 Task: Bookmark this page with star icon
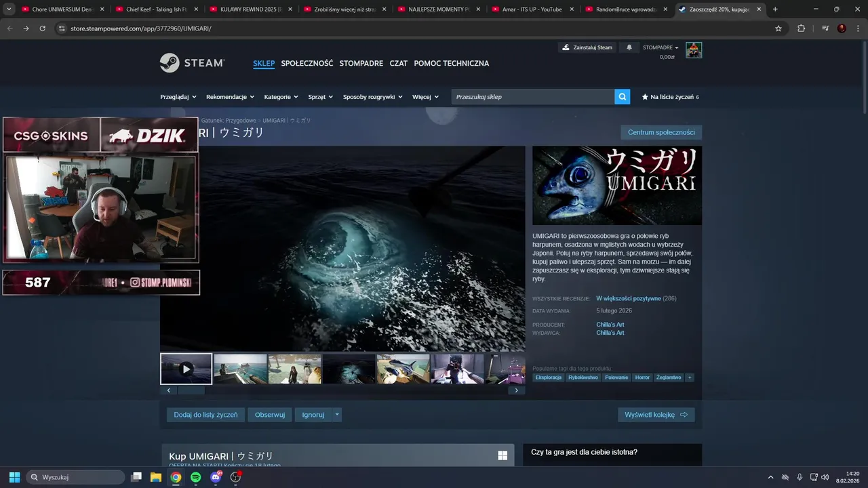click(x=778, y=28)
